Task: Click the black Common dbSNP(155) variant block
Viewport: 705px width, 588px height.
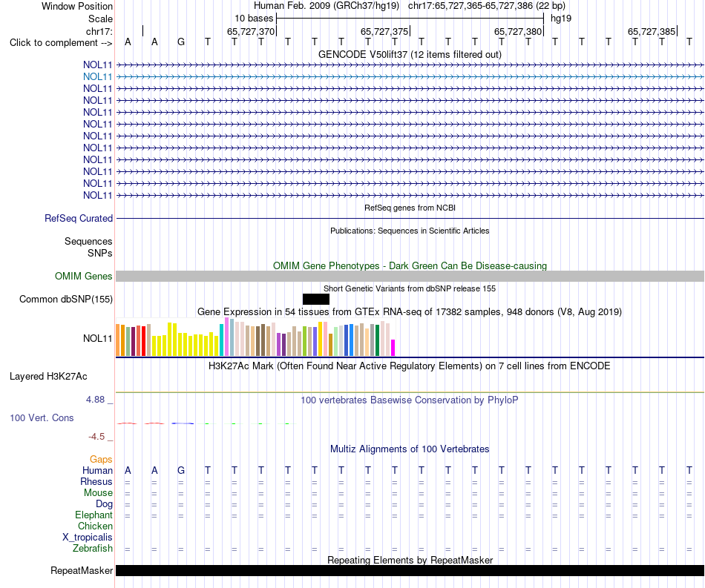Action: [x=316, y=299]
